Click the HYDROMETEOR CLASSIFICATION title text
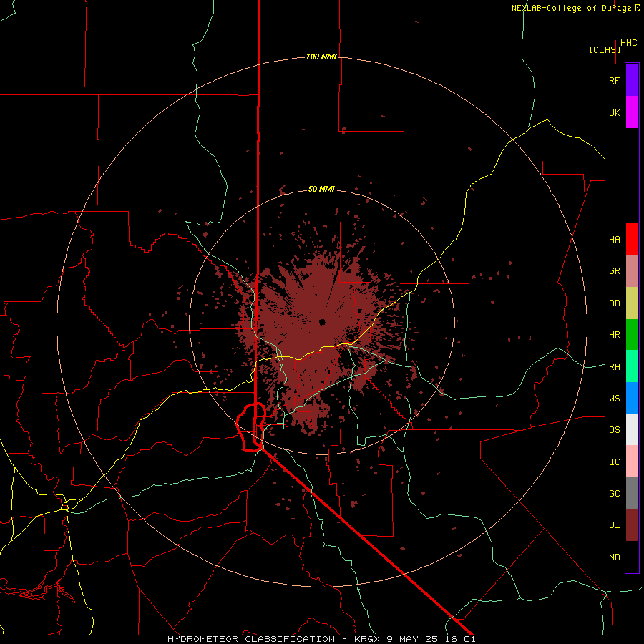Image resolution: width=644 pixels, height=644 pixels. (251, 639)
